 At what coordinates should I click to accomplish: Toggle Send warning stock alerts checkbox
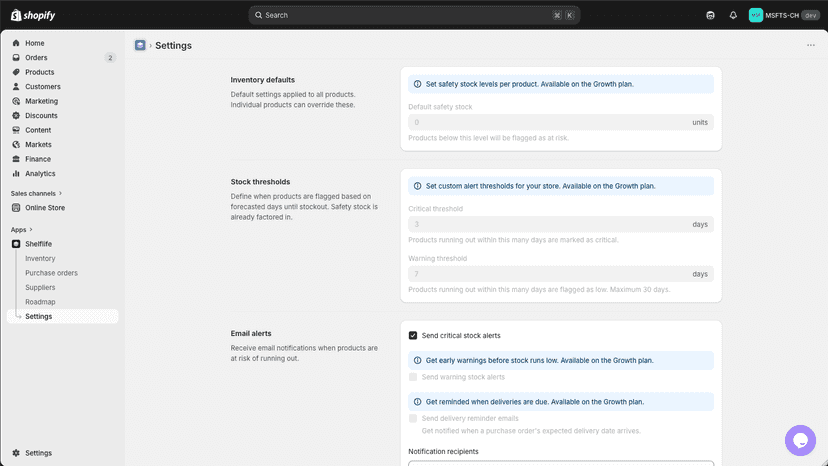413,377
